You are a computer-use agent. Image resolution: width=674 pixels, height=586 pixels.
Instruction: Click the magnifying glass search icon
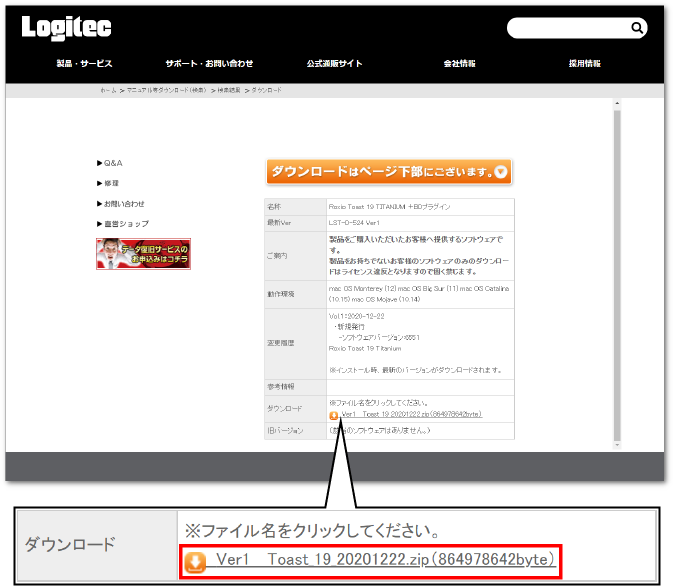pyautogui.click(x=637, y=28)
